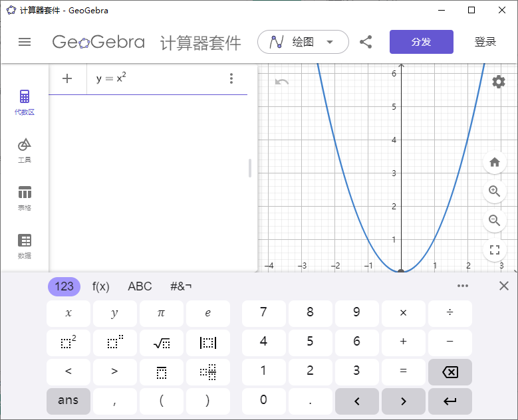
Task: Tap the absolute value key
Action: pyautogui.click(x=208, y=343)
